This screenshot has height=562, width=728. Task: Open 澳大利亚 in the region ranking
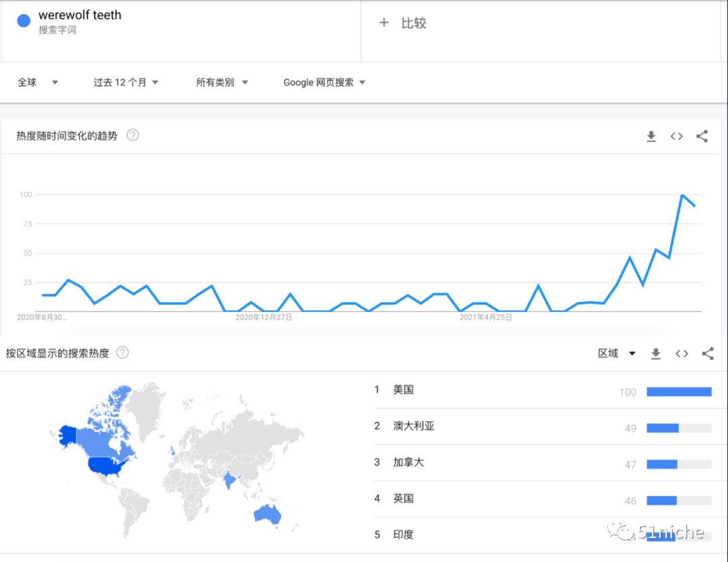(413, 426)
